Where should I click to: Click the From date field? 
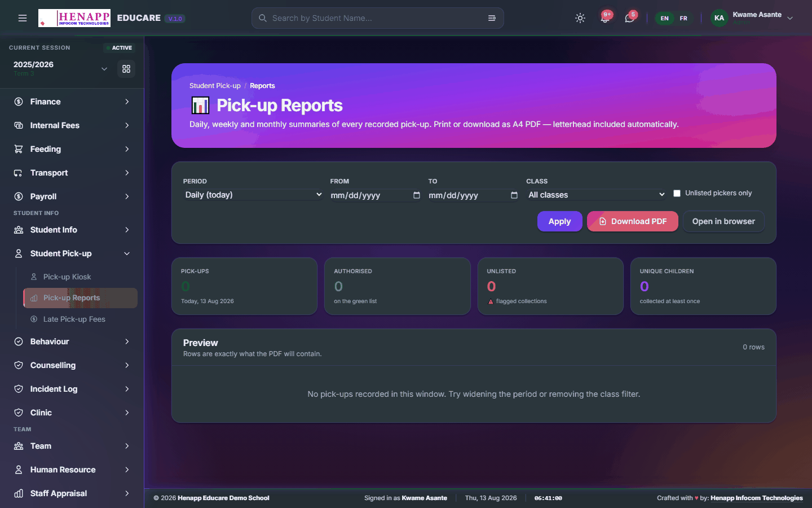pos(376,195)
